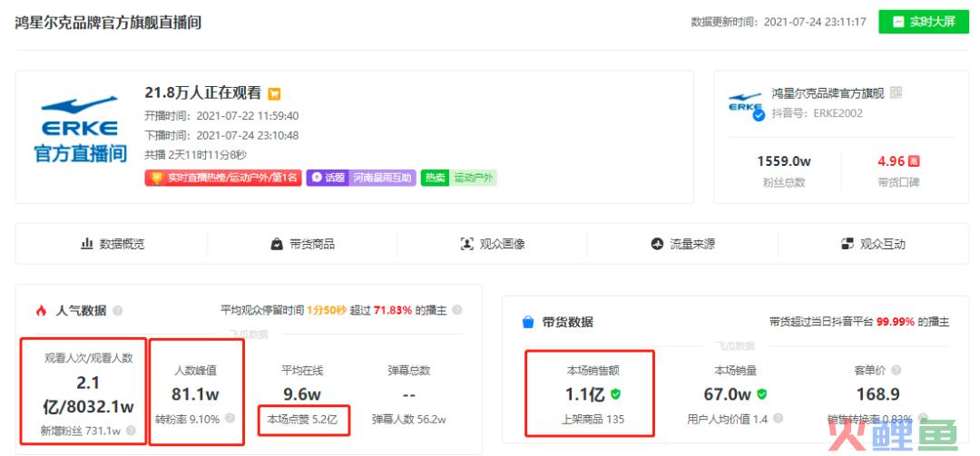Image resolution: width=980 pixels, height=456 pixels.
Task: Click the 共播 2天11时11分8秒 text
Action: 196,154
